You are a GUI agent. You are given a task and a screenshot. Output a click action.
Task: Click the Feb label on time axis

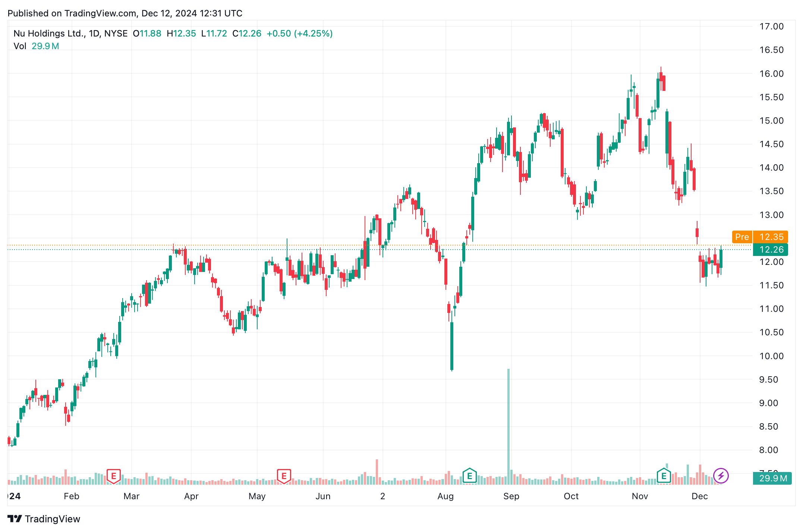click(x=72, y=496)
